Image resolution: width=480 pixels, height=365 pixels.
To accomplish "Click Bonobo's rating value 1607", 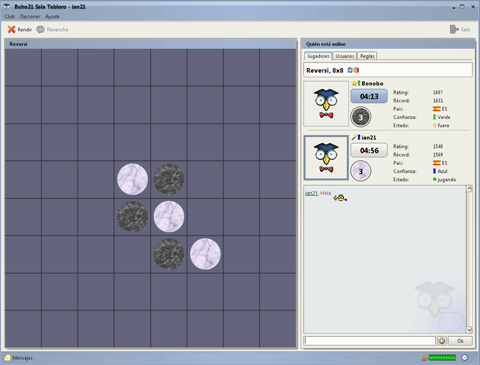I will [x=438, y=92].
